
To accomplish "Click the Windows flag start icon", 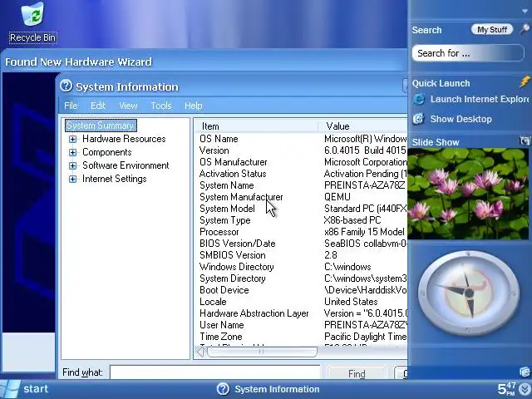I will [10, 389].
